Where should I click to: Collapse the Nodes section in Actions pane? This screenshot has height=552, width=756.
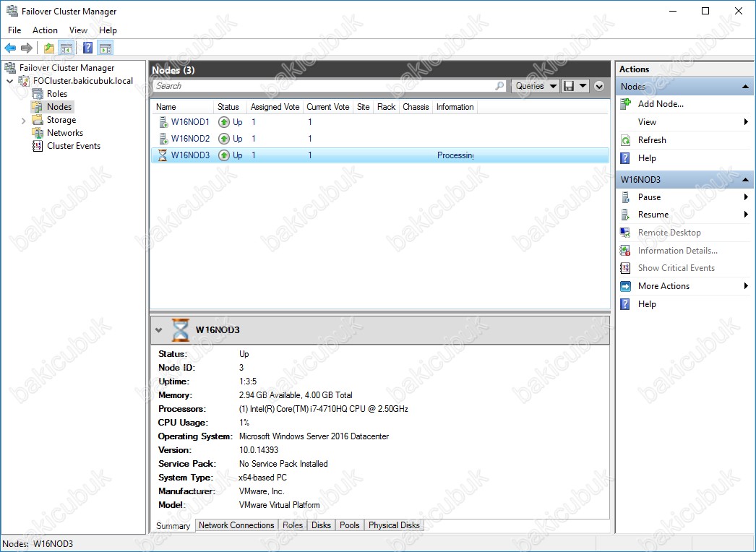click(x=745, y=87)
